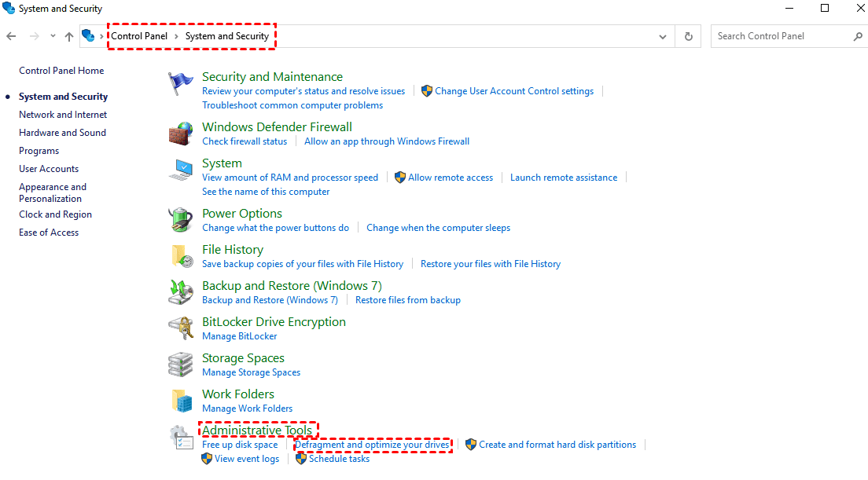Open Network and Internet in sidebar

pyautogui.click(x=63, y=115)
